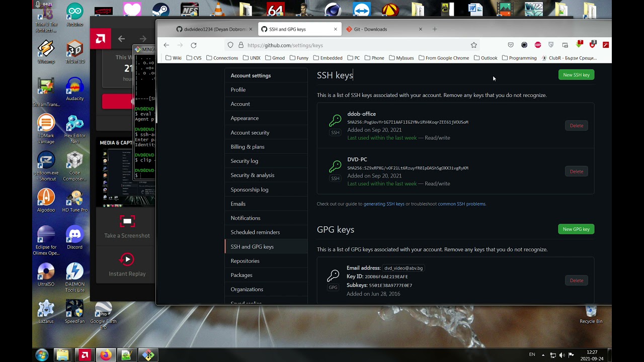This screenshot has height=362, width=644.
Task: Click AMD Take a Screenshot button
Action: tap(127, 227)
